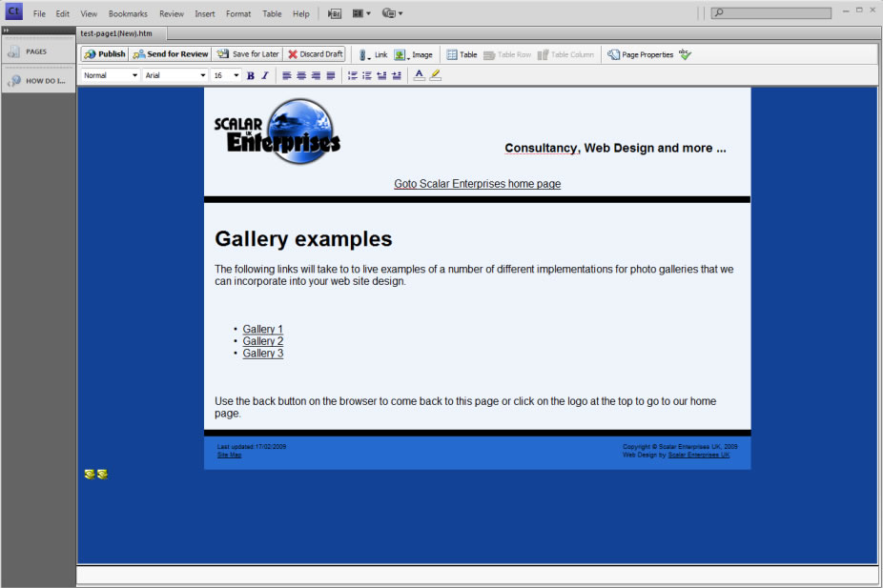Screen dimensions: 883x588
Task: Click the outdent icon
Action: tap(381, 75)
